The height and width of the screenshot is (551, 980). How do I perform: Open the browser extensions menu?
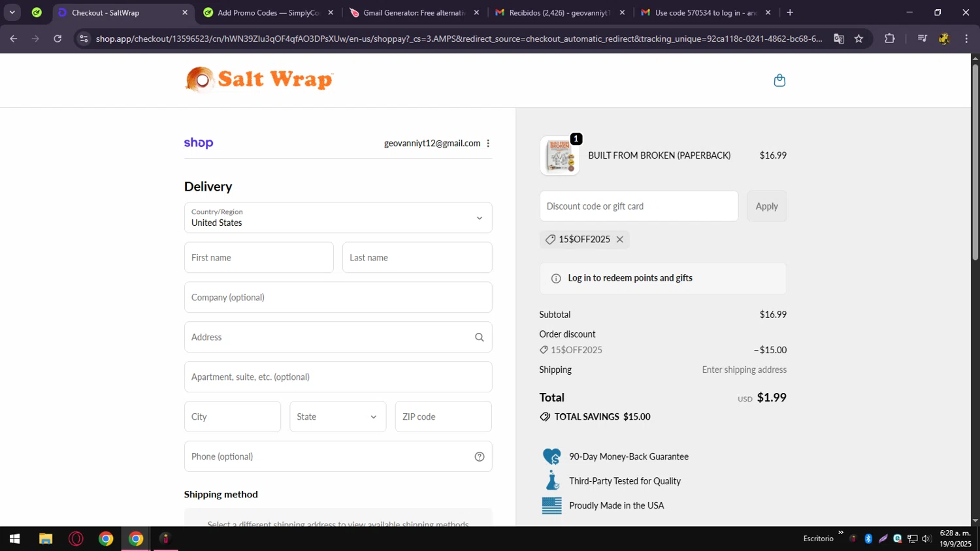pos(889,39)
